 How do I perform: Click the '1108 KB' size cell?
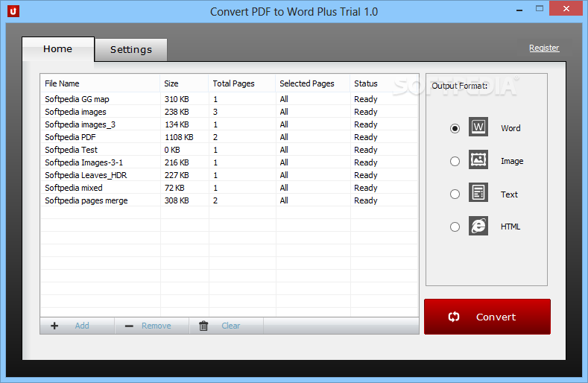(179, 137)
